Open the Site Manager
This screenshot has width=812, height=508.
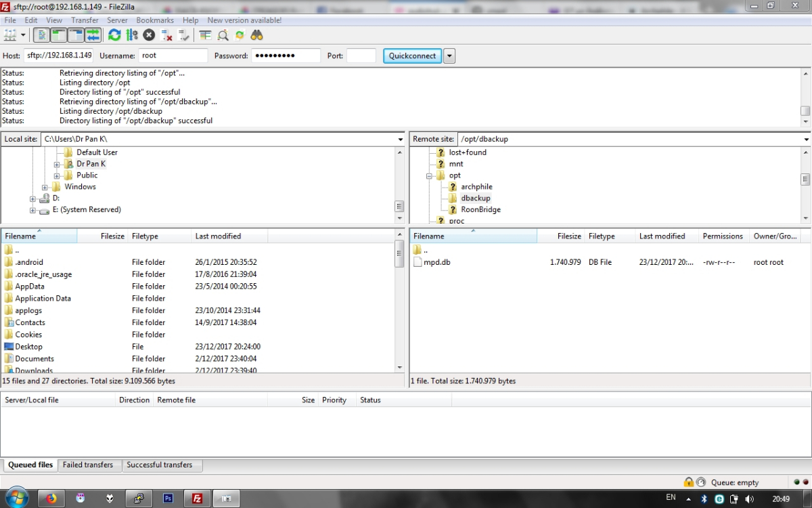(x=9, y=34)
